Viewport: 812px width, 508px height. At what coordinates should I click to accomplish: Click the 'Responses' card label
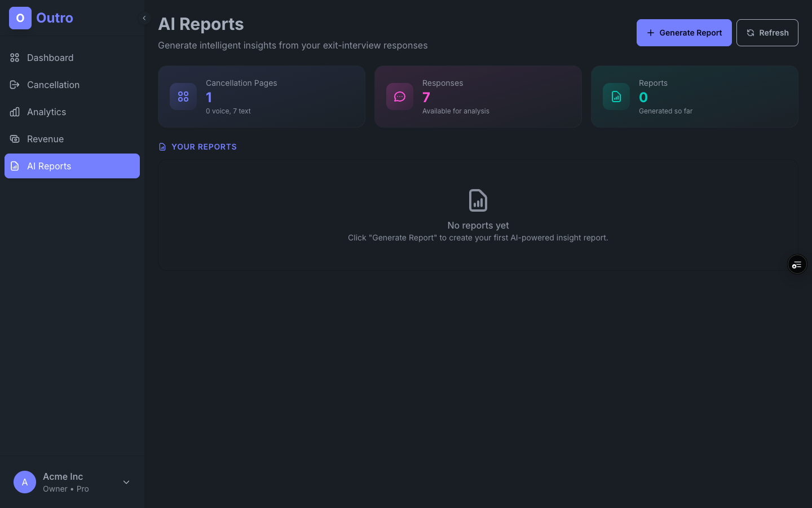[x=443, y=83]
